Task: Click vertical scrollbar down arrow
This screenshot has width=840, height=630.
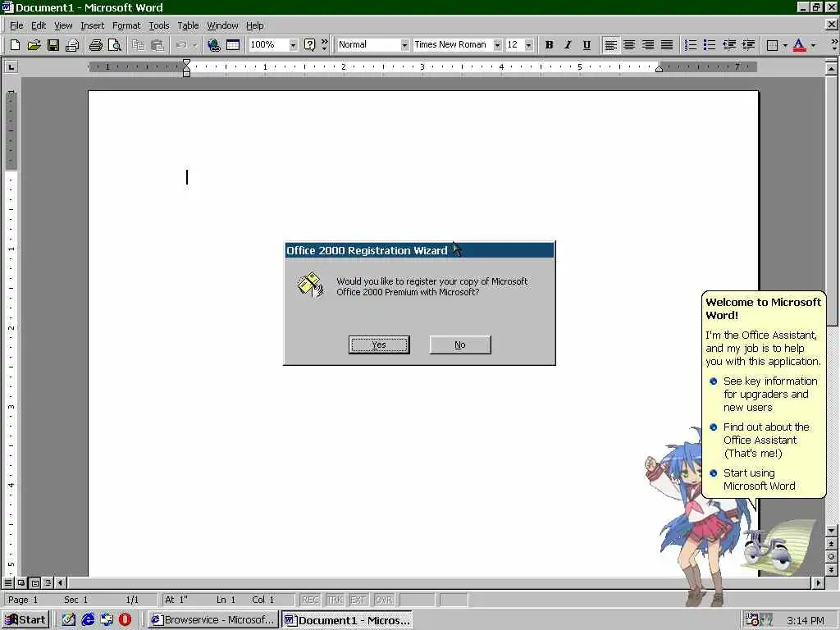Action: [832, 531]
